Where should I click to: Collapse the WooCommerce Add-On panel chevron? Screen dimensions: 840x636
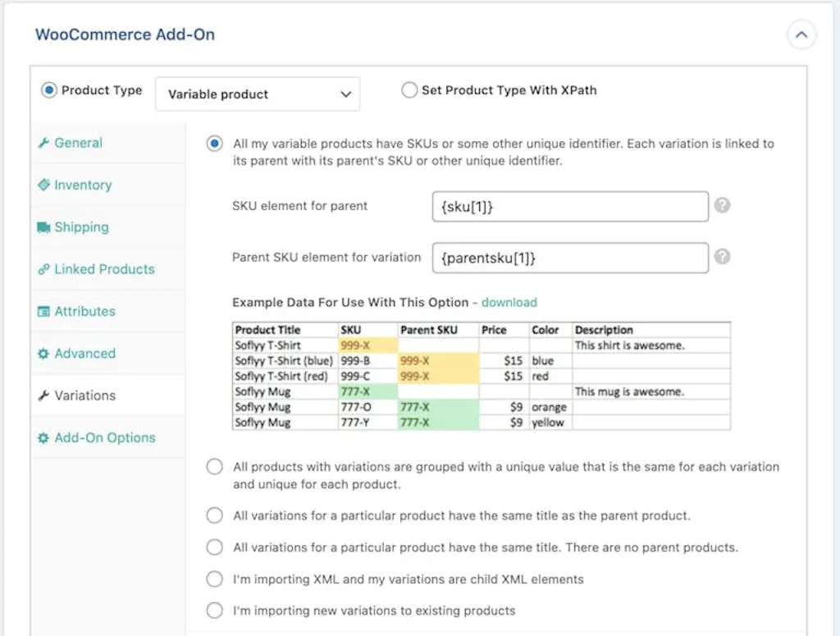pos(801,34)
